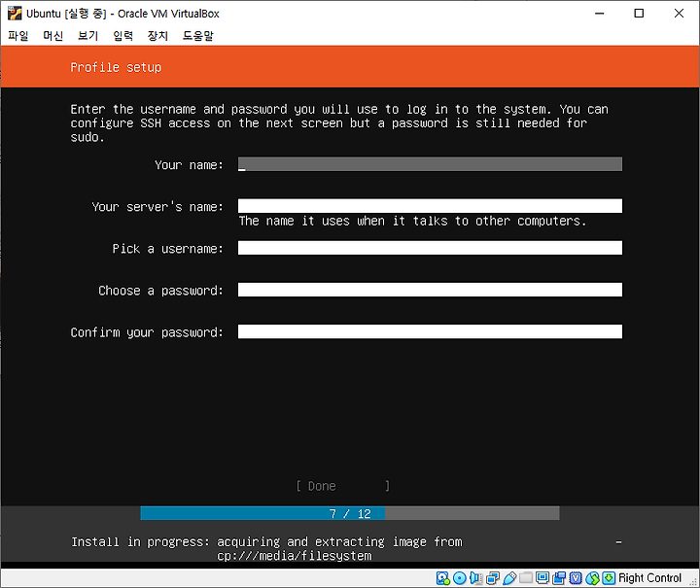Image resolution: width=700 pixels, height=588 pixels.
Task: Close the VirtualBox window
Action: (x=679, y=14)
